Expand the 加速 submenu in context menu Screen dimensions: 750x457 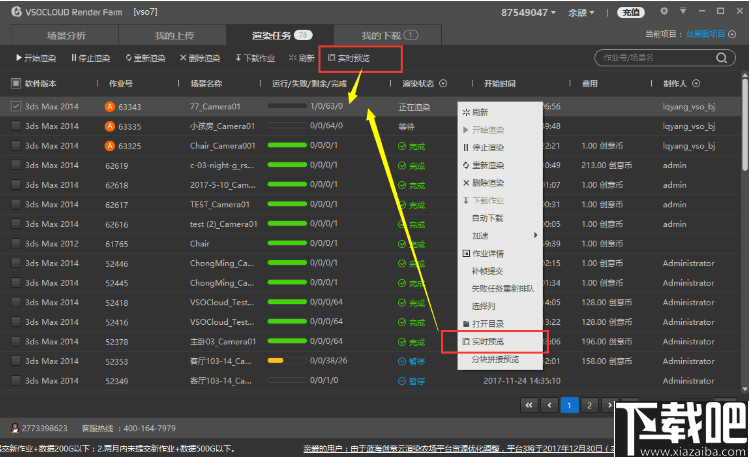500,235
